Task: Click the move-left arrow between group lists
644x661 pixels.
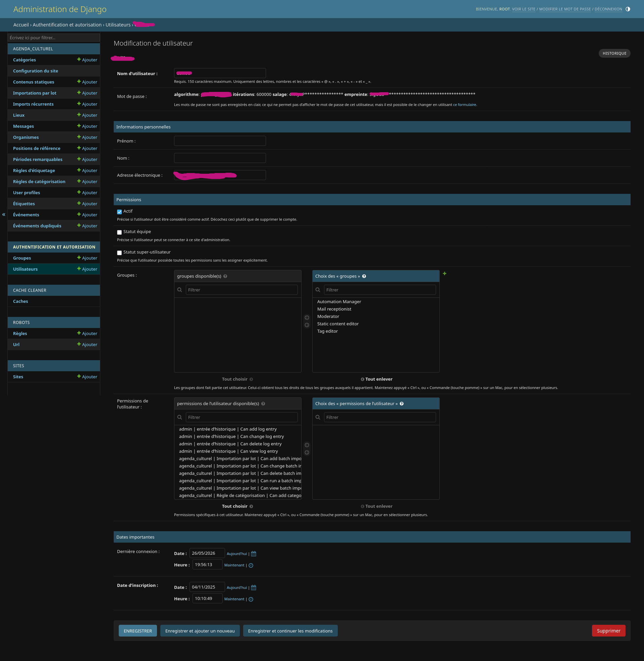Action: (x=307, y=325)
